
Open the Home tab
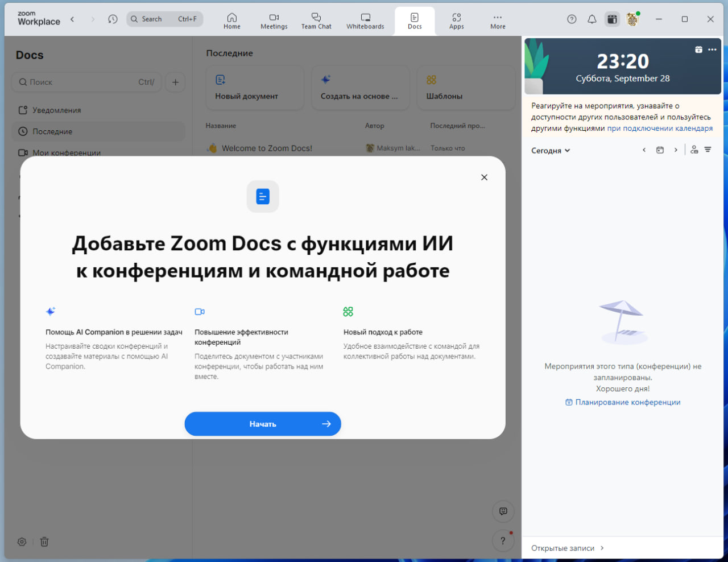coord(231,21)
